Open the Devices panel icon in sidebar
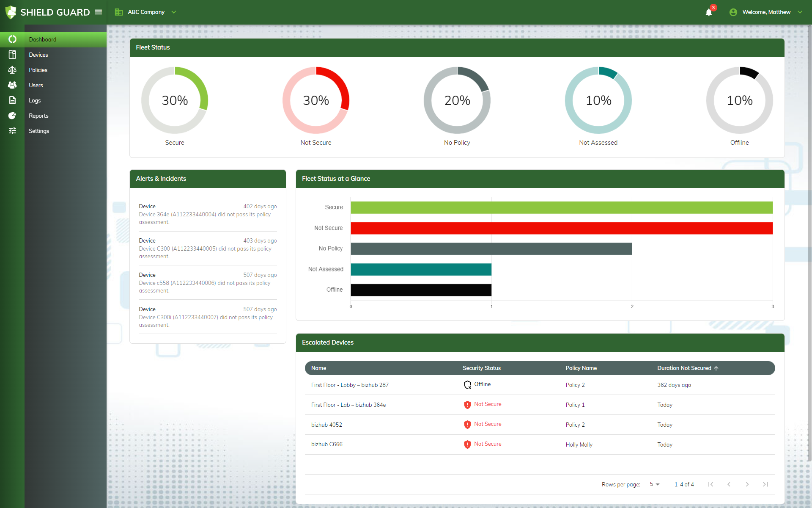 [12, 55]
